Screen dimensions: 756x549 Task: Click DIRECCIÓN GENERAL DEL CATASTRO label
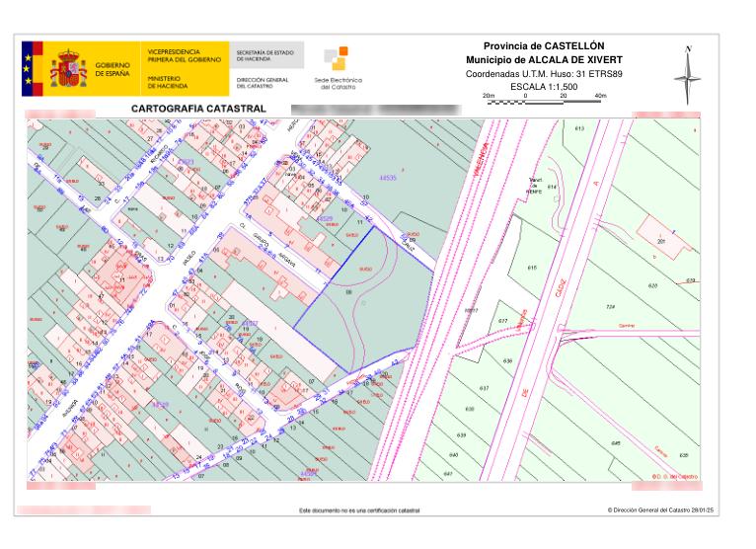(263, 83)
